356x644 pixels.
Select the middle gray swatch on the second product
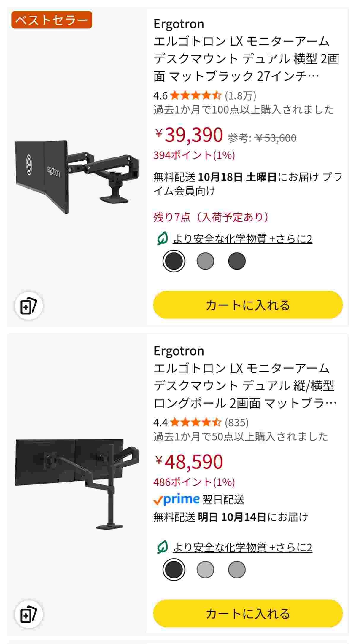pos(205,570)
